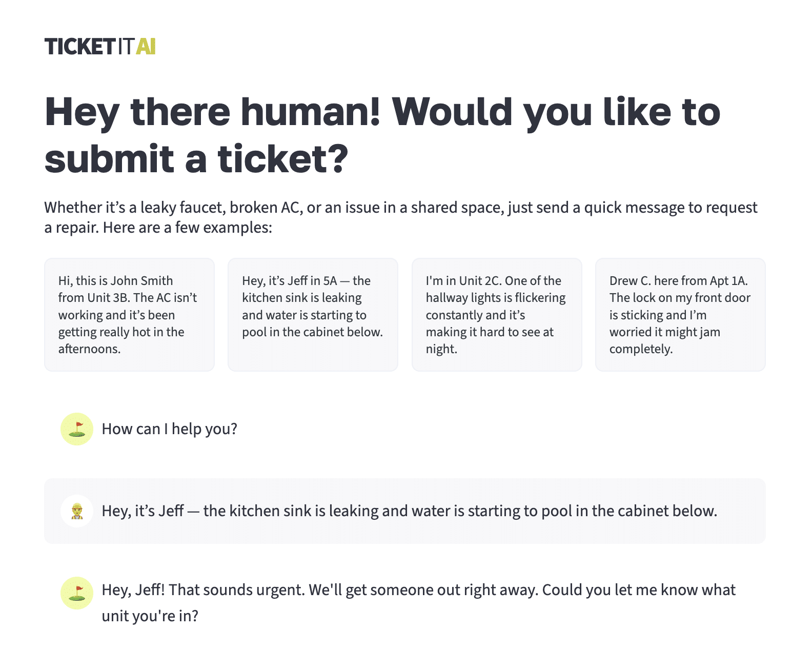Click 'Would you like to' in the heading
This screenshot has width=812, height=651.
point(556,112)
